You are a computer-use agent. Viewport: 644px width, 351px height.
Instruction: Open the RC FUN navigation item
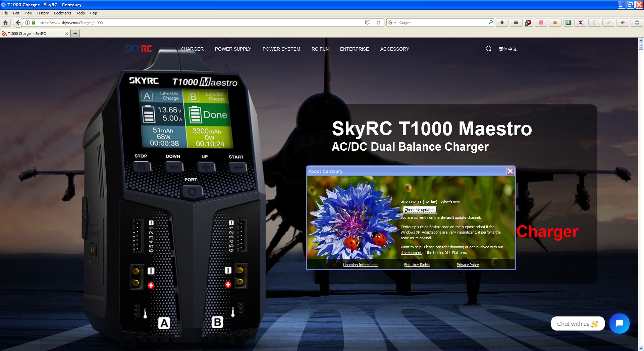click(320, 49)
